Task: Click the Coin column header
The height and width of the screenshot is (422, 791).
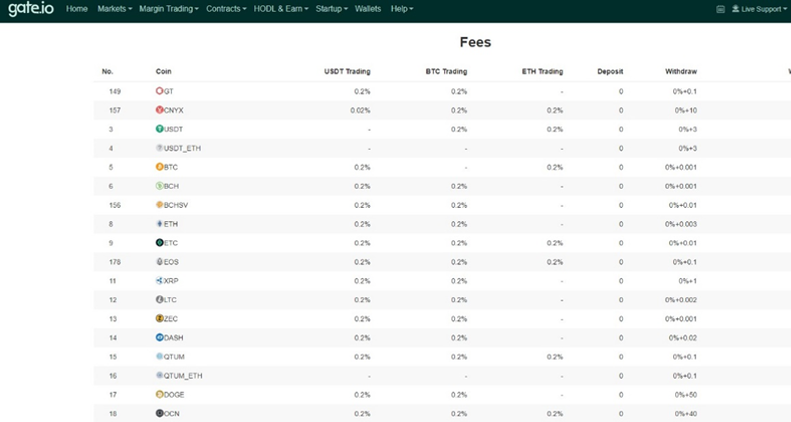Action: [163, 72]
